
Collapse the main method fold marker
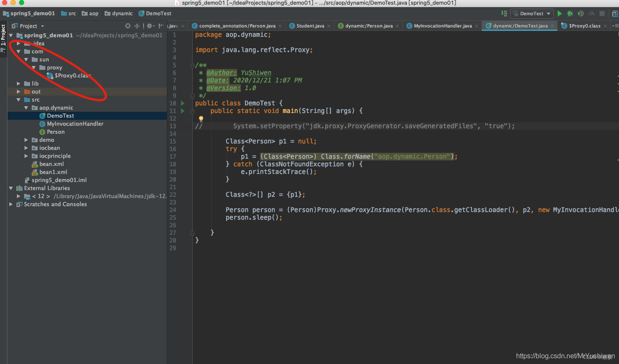click(192, 111)
